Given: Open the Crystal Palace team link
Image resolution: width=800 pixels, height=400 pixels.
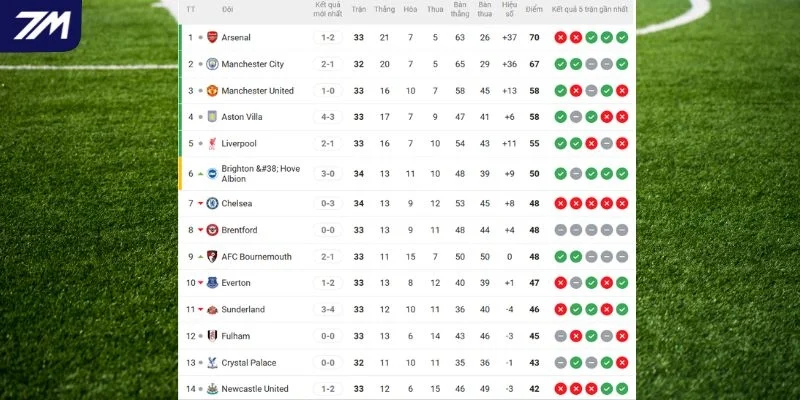Looking at the screenshot, I should [x=248, y=363].
